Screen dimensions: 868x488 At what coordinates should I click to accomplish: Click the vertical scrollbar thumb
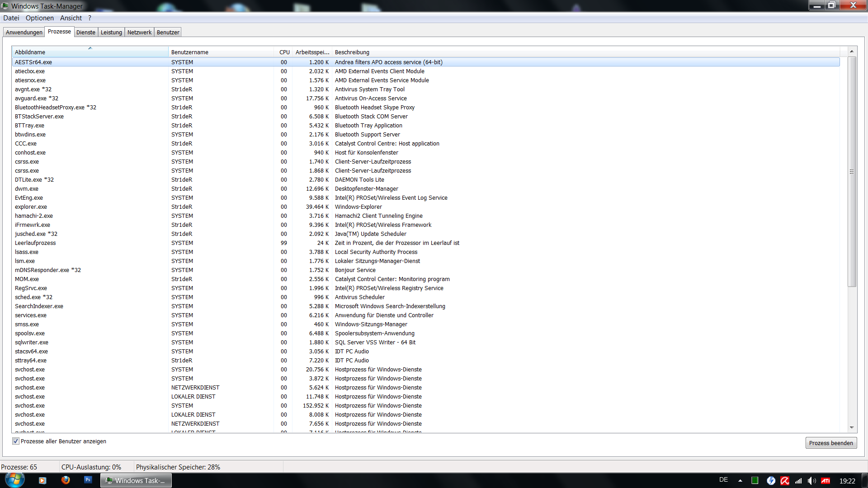(852, 172)
